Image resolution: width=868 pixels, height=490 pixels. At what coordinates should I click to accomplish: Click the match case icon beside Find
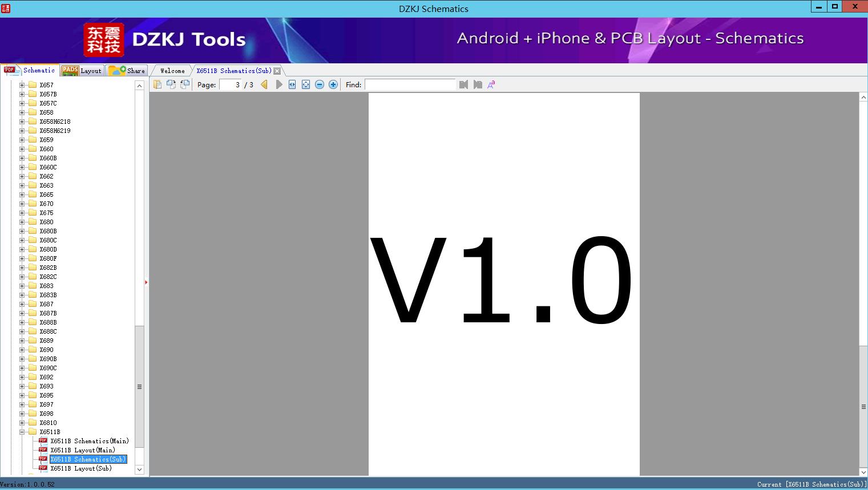pos(491,84)
